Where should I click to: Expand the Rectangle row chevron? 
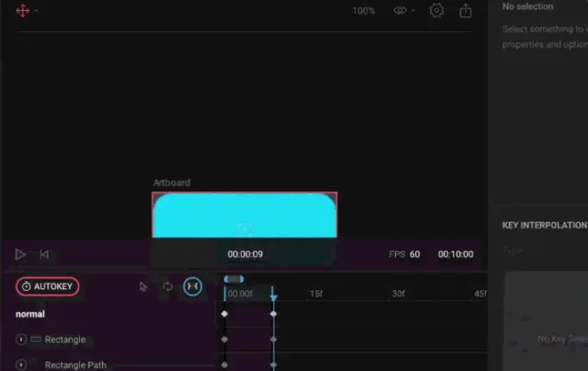[x=21, y=340]
